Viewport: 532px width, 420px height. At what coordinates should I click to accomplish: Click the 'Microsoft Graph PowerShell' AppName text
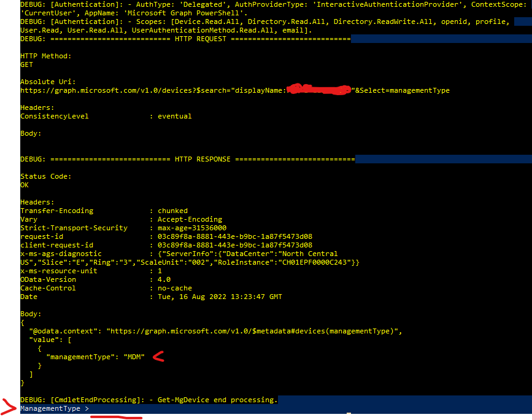pos(185,13)
